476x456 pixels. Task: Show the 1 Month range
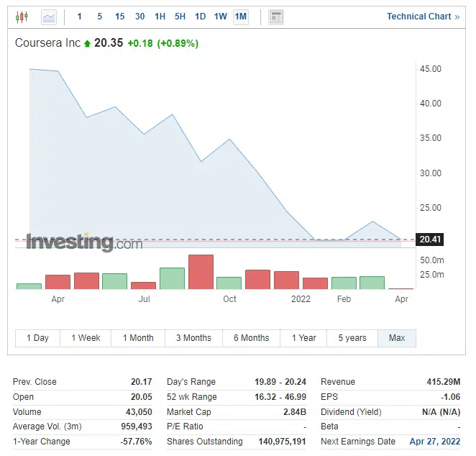tap(138, 338)
